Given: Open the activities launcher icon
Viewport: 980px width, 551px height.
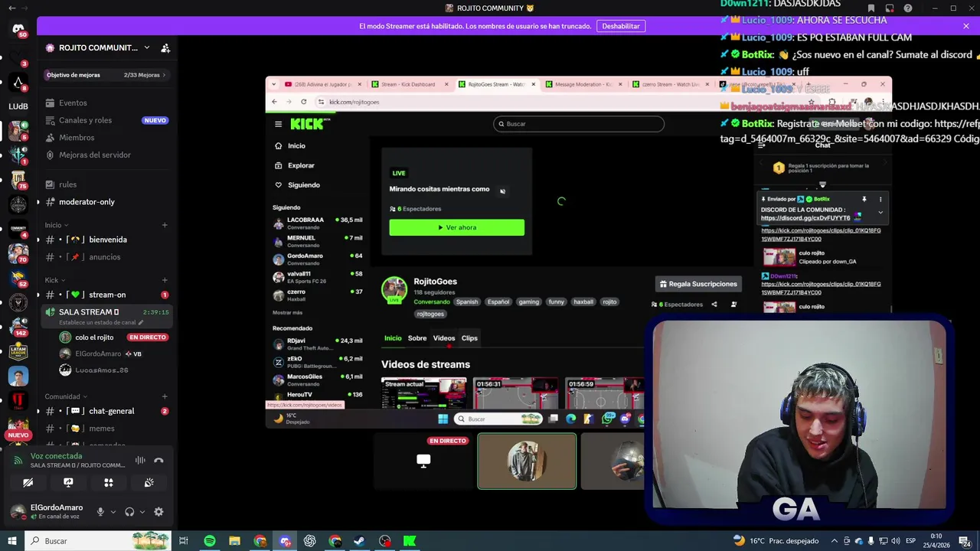Looking at the screenshot, I should [x=109, y=483].
